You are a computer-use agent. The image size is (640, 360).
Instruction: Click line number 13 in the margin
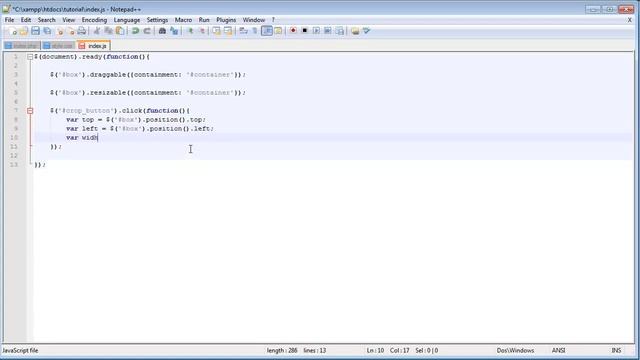point(14,164)
